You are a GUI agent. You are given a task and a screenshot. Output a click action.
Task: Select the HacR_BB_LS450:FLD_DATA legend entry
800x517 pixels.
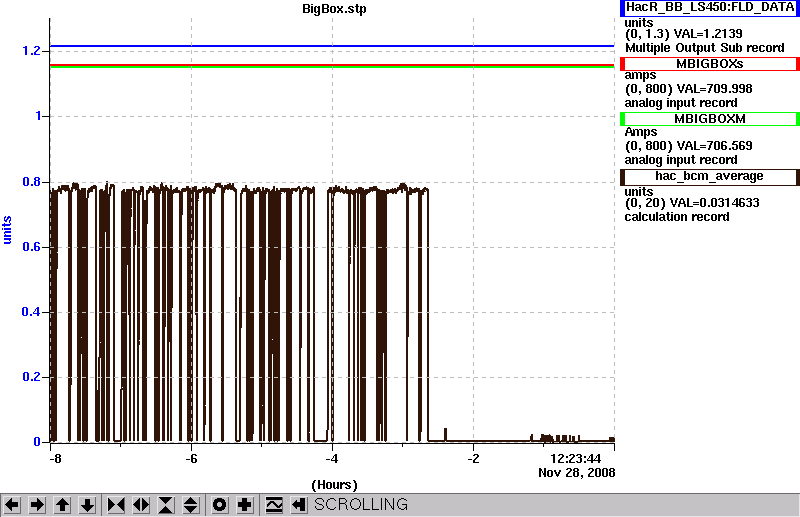point(709,8)
